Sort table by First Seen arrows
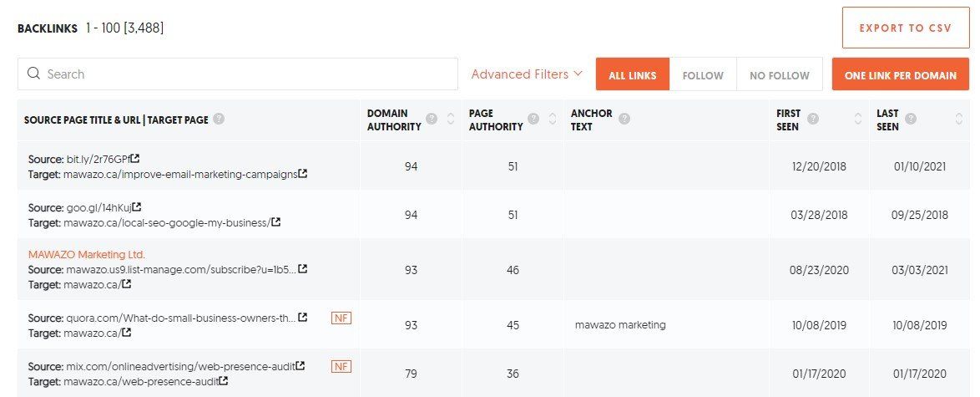Screen dimensions: 980x397 tap(857, 119)
